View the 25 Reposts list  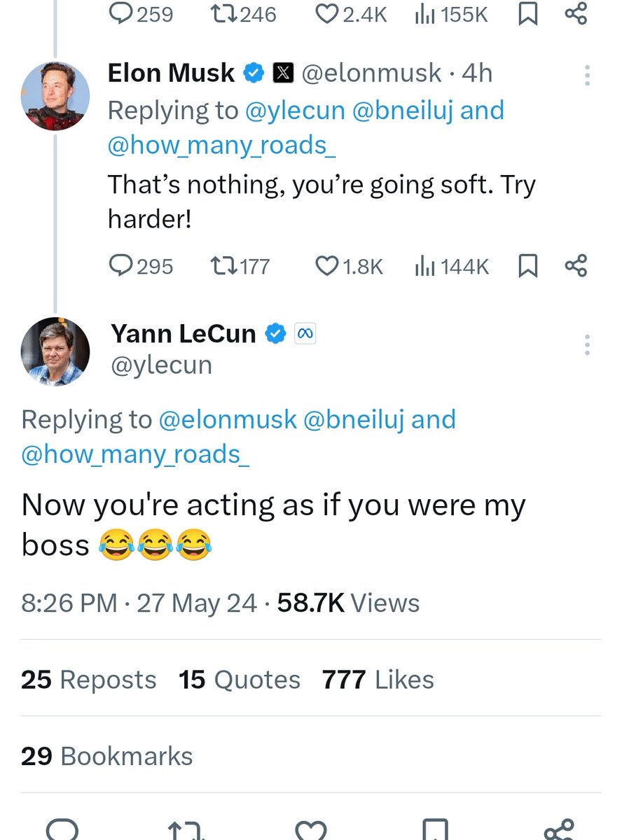click(x=88, y=680)
